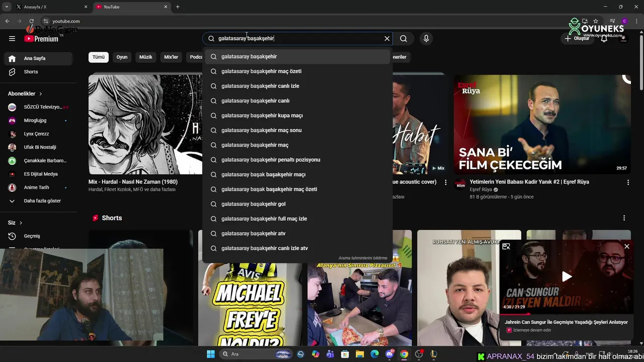Expand the Siz section chevron
Viewport: 644px width, 362px height.
pos(21,223)
